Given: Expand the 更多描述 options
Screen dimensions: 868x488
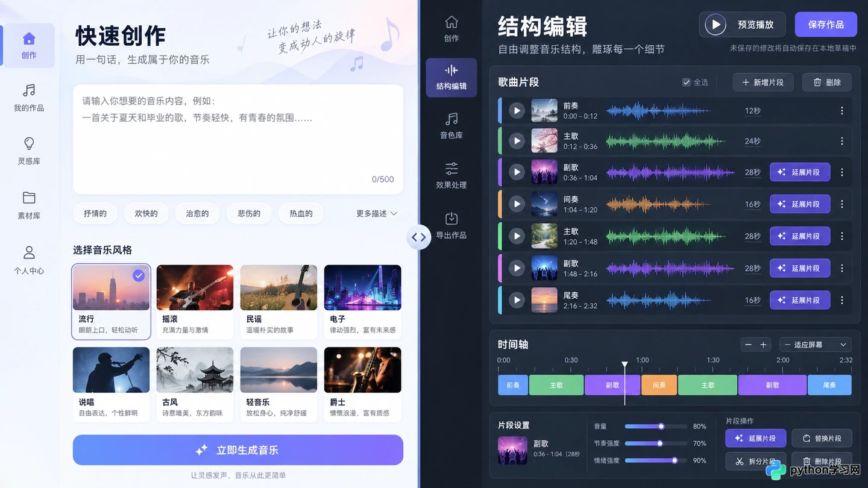Looking at the screenshot, I should click(377, 213).
